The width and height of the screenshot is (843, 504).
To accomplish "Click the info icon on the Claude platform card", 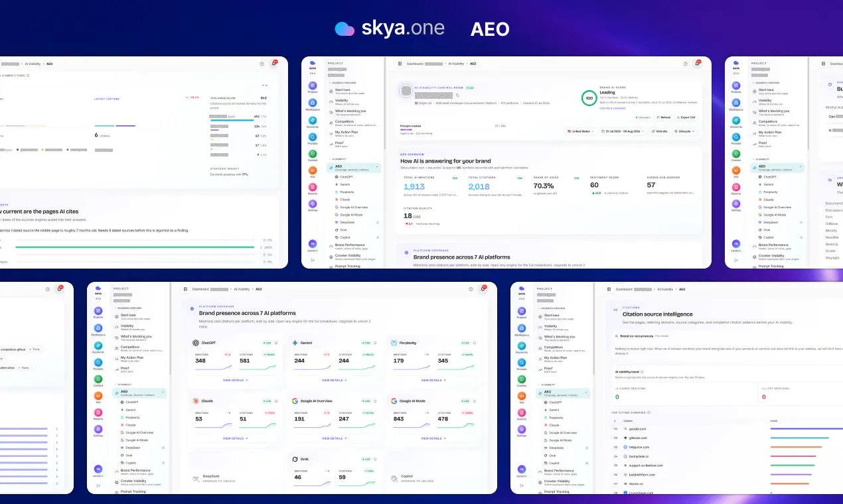I will (x=276, y=401).
